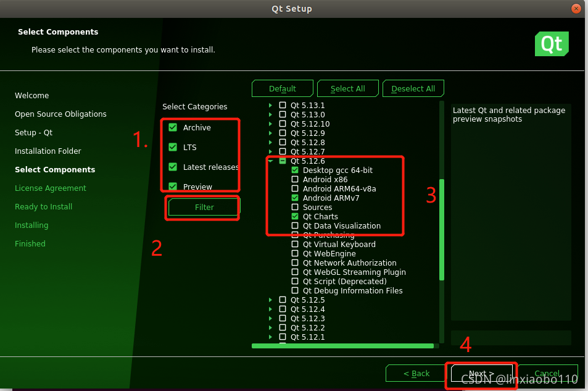Uncheck the LTS category checkbox
The height and width of the screenshot is (391, 588).
[x=173, y=147]
